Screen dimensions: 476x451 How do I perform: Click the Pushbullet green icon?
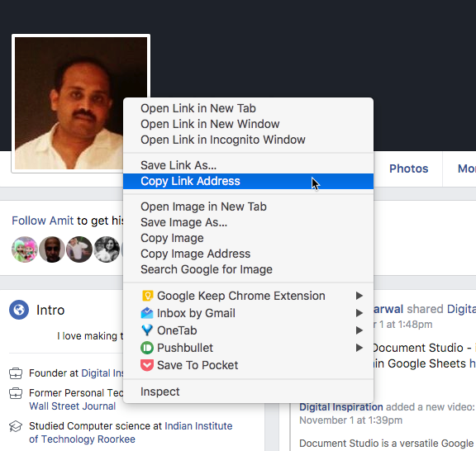147,348
